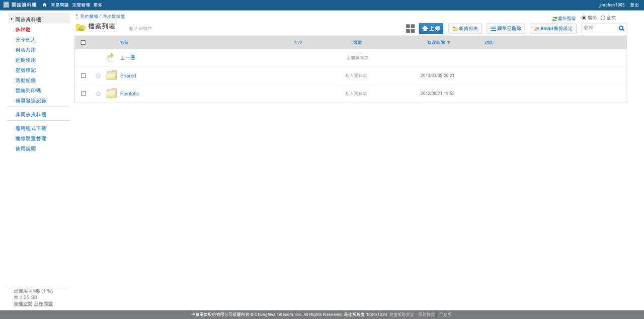Viewport: 644px width, 319px height.
Task: Open the 更多 menu in top bar
Action: pyautogui.click(x=98, y=5)
